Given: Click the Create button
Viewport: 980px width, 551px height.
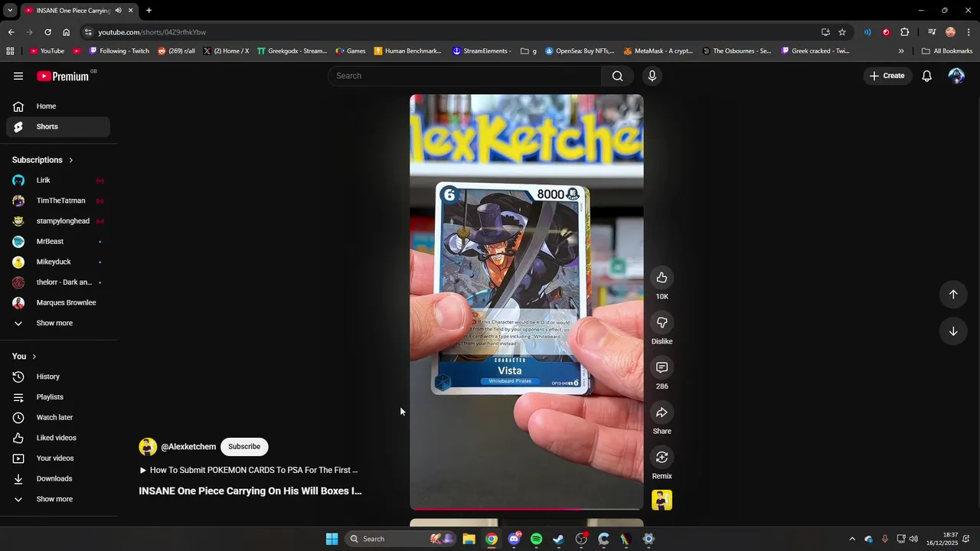Looking at the screenshot, I should tap(887, 76).
